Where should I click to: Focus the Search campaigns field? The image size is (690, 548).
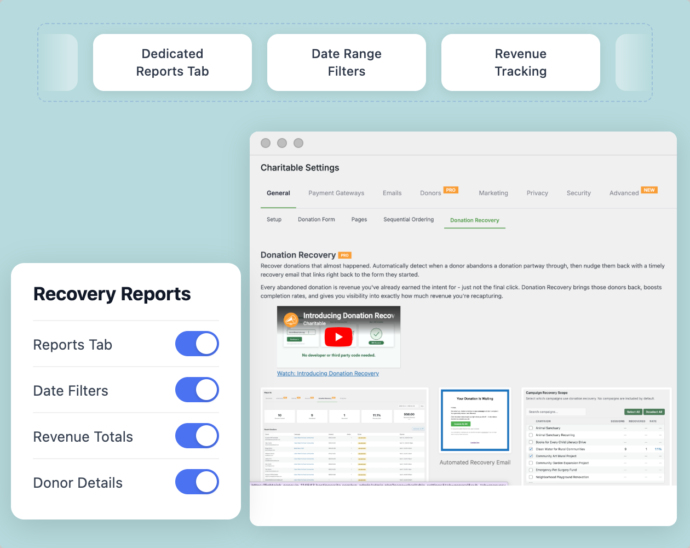point(555,412)
